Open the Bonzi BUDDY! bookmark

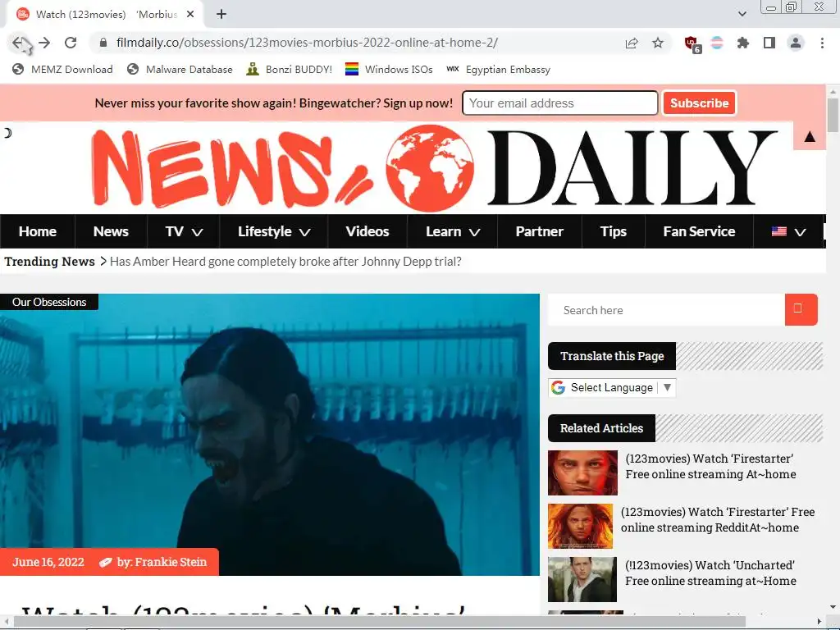[290, 69]
